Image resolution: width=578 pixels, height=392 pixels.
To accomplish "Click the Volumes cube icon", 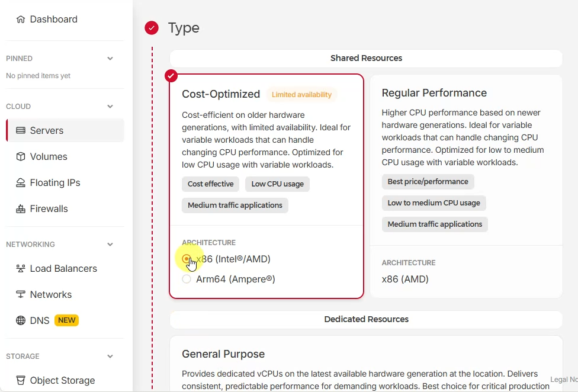I will point(21,157).
